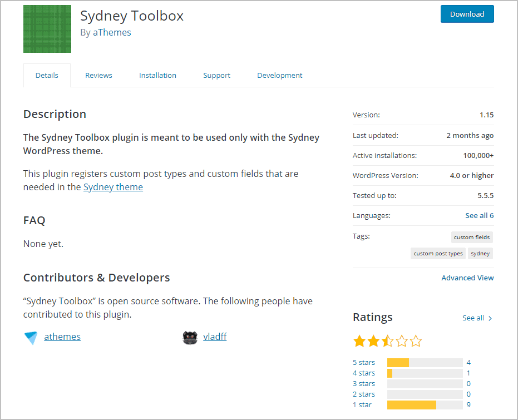Open the 5 stars reviews link
The height and width of the screenshot is (420, 518).
(x=364, y=363)
